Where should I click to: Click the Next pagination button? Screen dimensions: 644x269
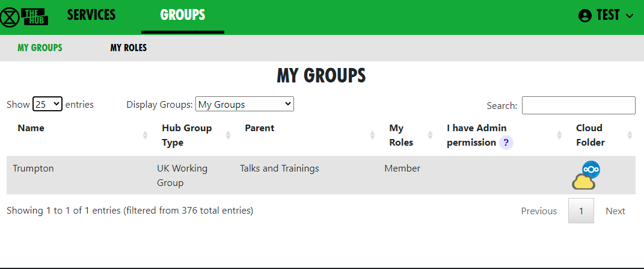click(x=615, y=211)
